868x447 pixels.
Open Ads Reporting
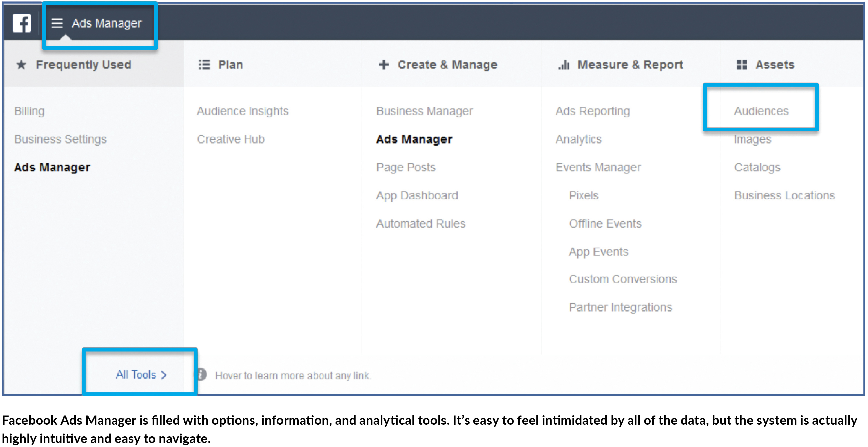pos(592,111)
